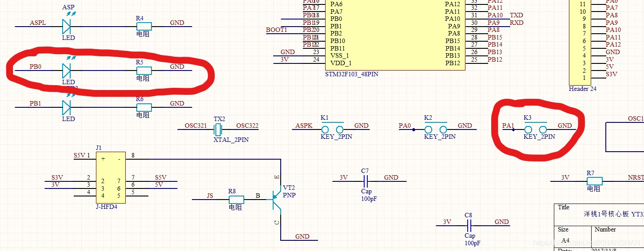
Task: Select the R7 resistor near NRST
Action: click(x=594, y=181)
